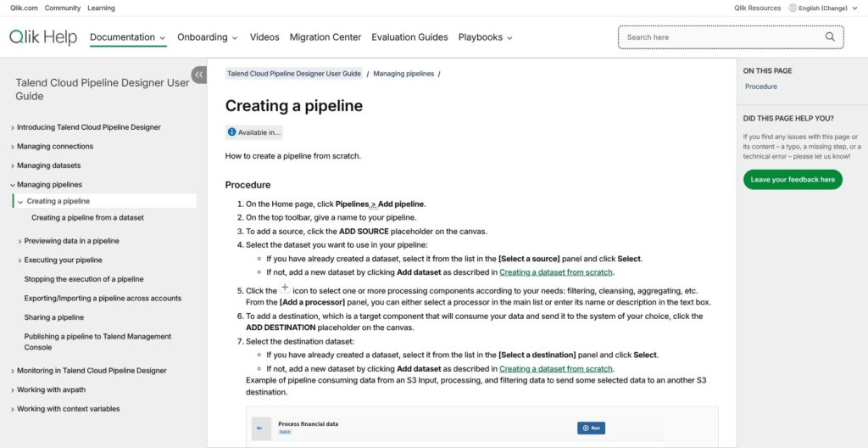
Task: Expand Previewing data in a pipeline
Action: click(20, 241)
